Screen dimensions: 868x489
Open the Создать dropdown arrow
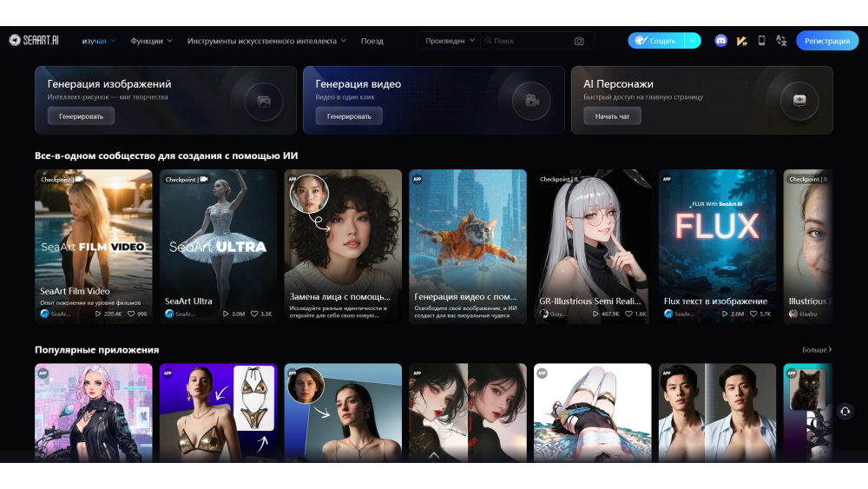click(x=693, y=41)
